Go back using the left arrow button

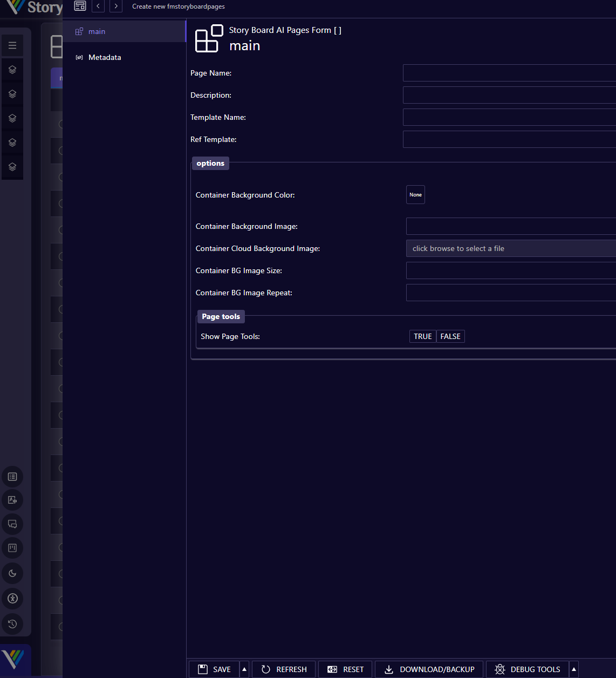98,6
